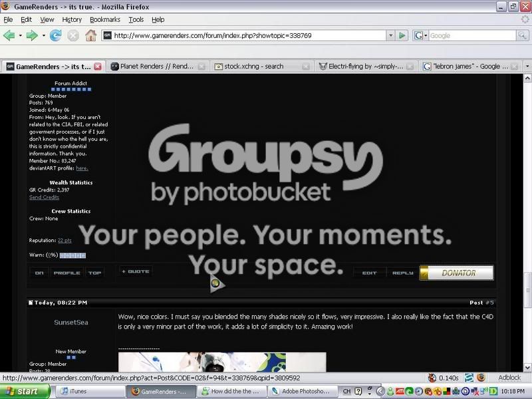Image resolution: width=532 pixels, height=399 pixels.
Task: Click the DONATOR badge button
Action: click(457, 273)
